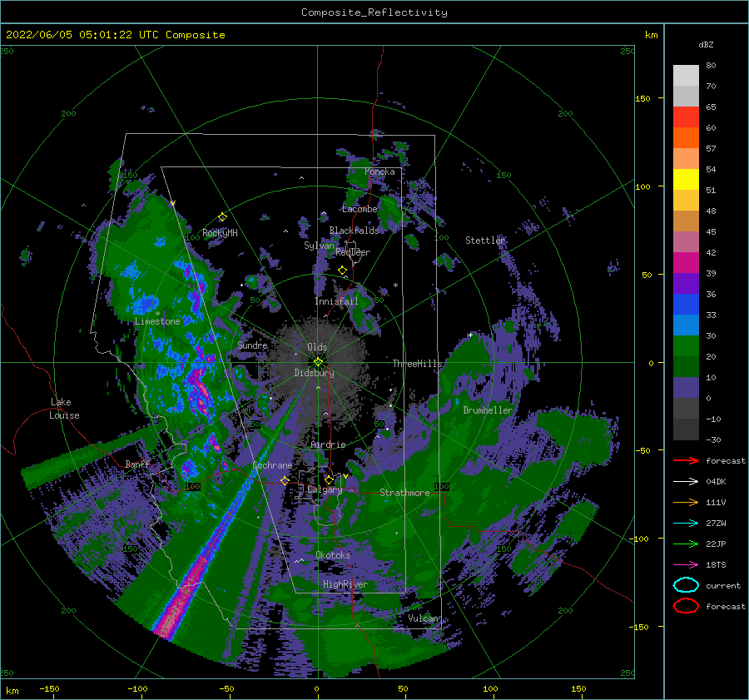Click the -150 tick on bottom axis
Screen dimensions: 749x700
(x=49, y=688)
